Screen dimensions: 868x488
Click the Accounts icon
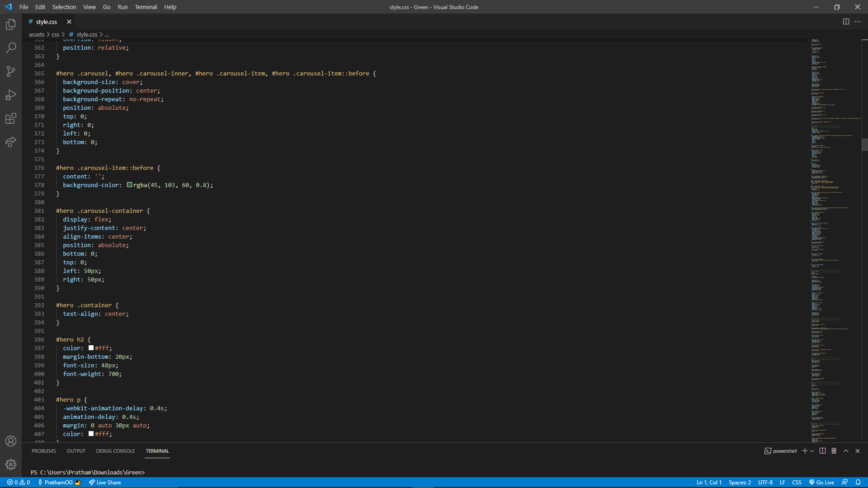click(11, 441)
